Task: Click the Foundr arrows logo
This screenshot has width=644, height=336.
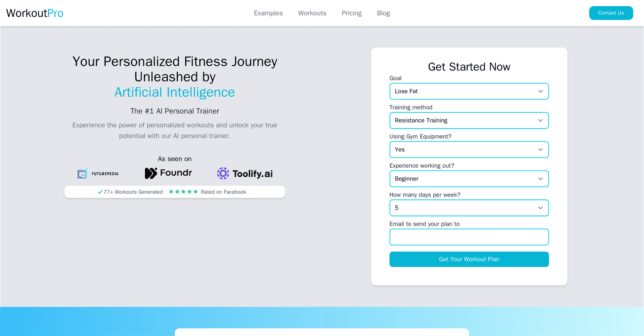Action: pos(151,173)
